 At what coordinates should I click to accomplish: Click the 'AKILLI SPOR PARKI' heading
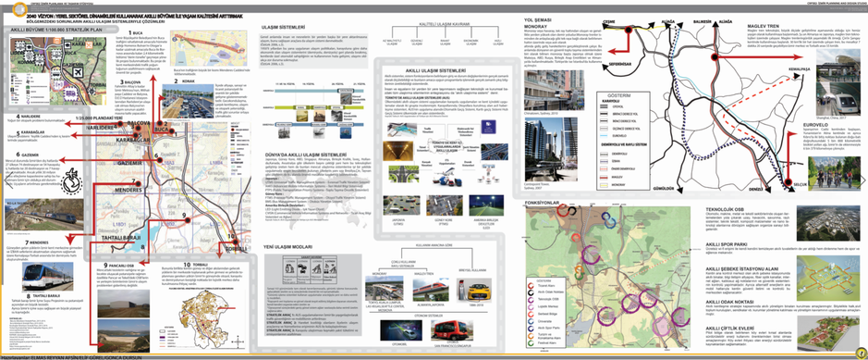click(x=726, y=243)
